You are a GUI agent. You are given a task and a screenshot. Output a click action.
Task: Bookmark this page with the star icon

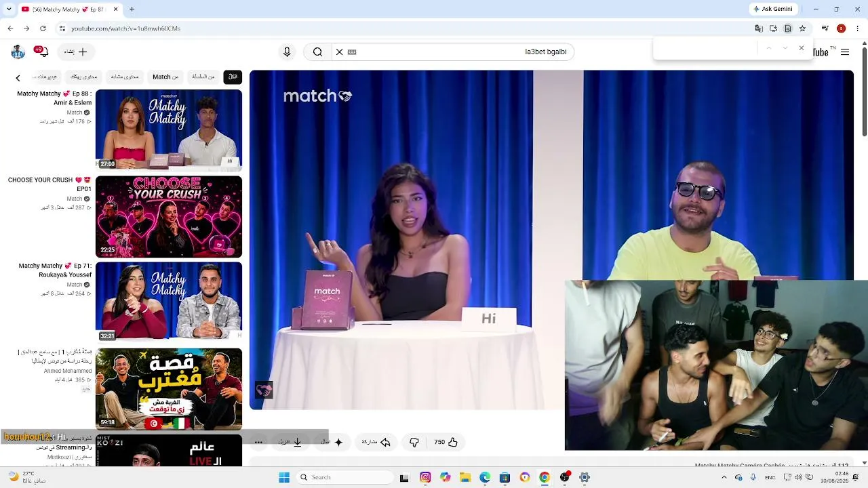(x=802, y=28)
